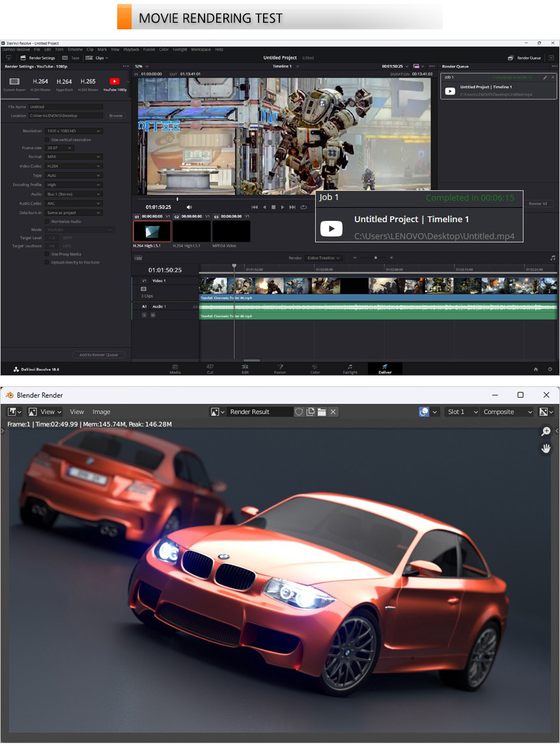This screenshot has height=746, width=560.
Task: Switch to the Color page tab
Action: point(315,369)
